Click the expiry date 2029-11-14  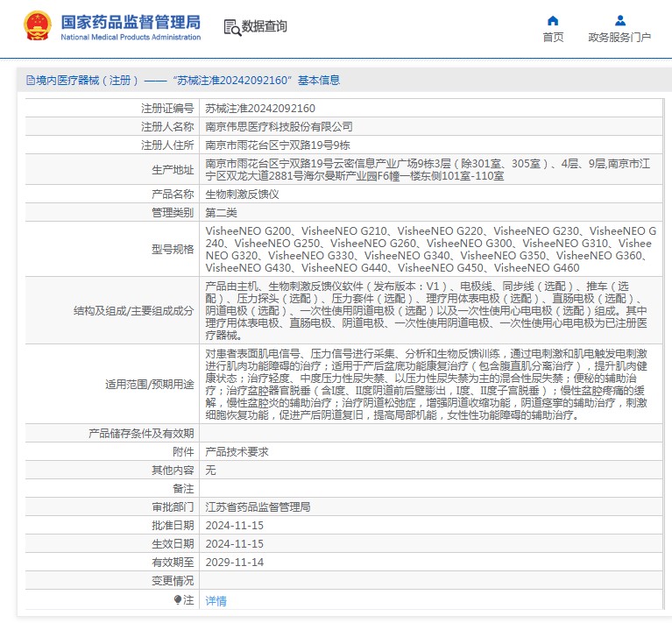(234, 563)
